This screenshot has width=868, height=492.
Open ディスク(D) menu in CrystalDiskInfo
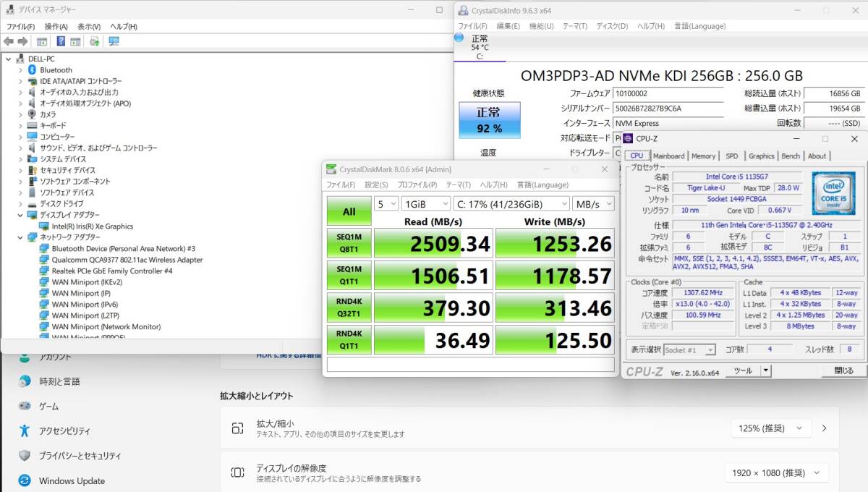[x=612, y=26]
